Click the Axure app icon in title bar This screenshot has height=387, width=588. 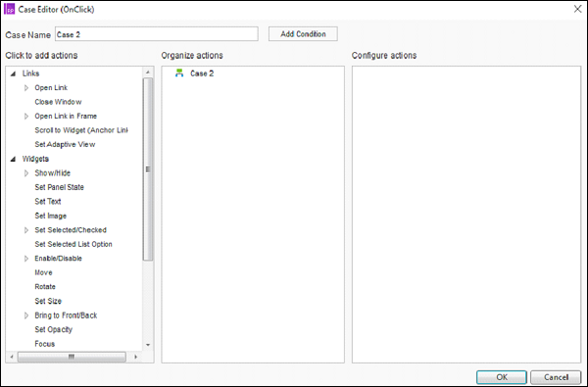tap(9, 9)
